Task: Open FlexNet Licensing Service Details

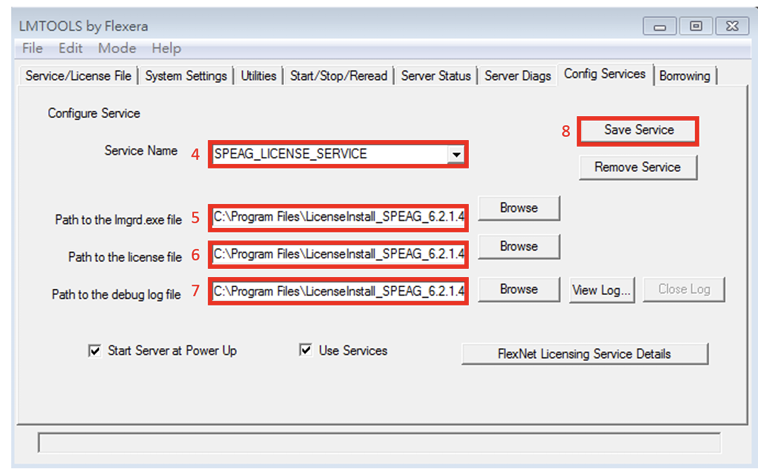Action: [x=584, y=354]
